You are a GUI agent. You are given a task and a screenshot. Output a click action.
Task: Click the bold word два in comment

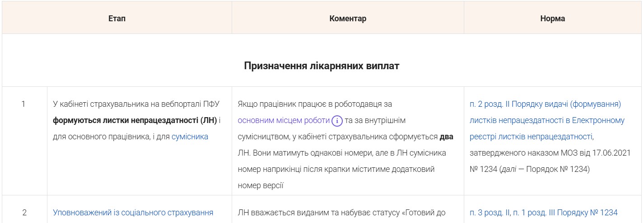click(446, 137)
